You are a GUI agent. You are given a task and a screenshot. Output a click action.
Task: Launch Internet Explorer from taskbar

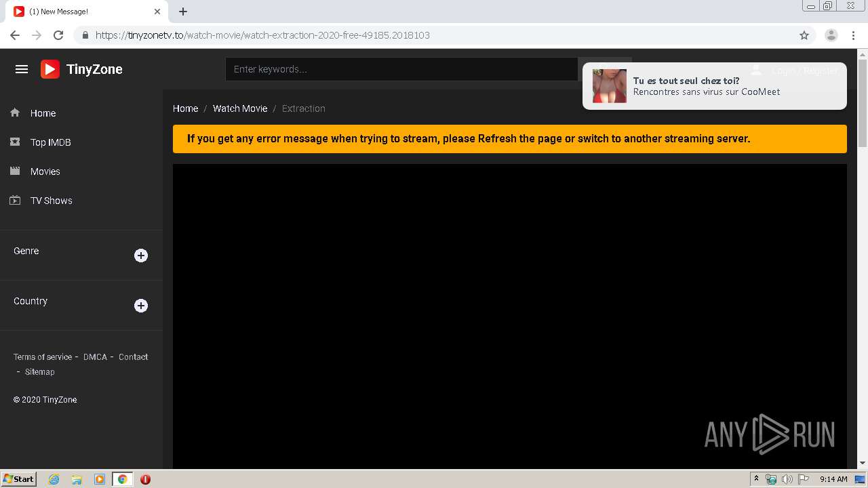point(54,479)
